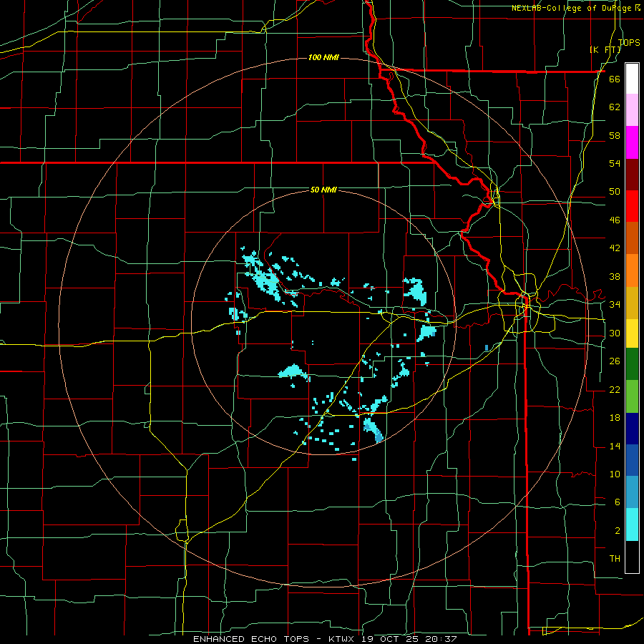This screenshot has height=644, width=644.
Task: Select the cyan legend swatch
Action: 632,525
